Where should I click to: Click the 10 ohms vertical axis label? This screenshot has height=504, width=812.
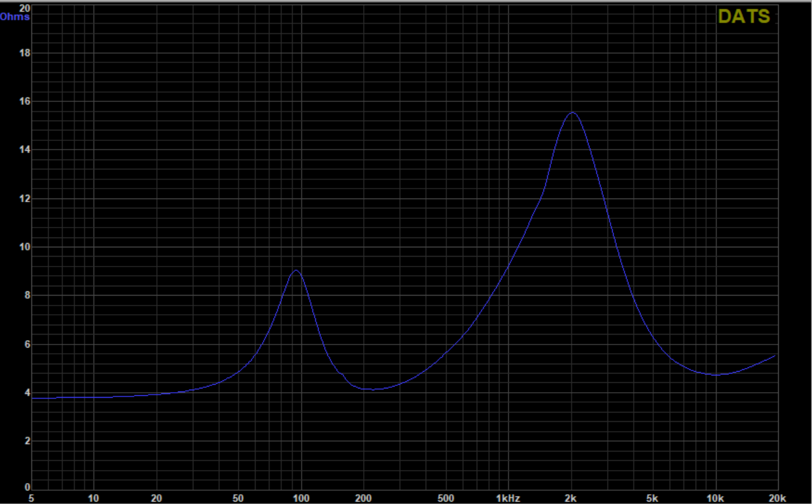(25, 247)
